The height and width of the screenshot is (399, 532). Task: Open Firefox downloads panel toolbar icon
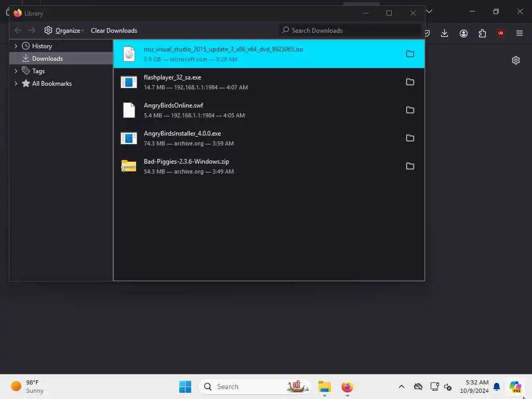(x=445, y=33)
